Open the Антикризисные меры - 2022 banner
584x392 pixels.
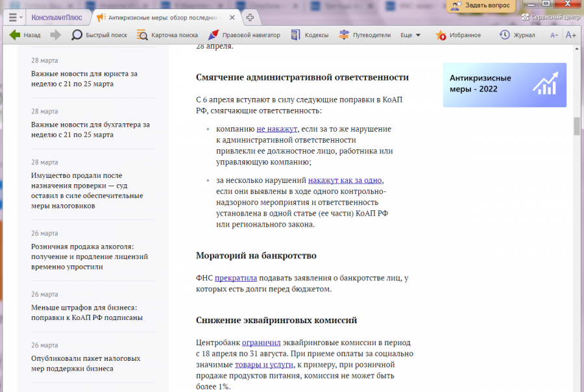click(x=504, y=84)
